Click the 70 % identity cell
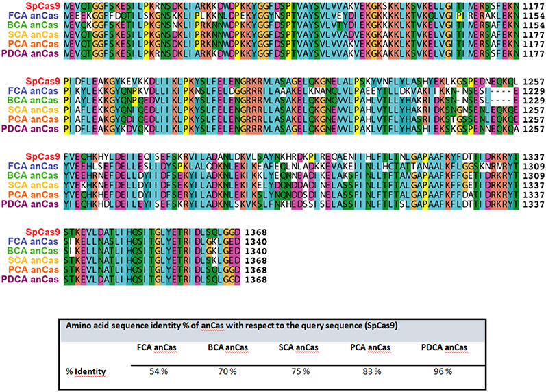The height and width of the screenshot is (392, 546). [x=227, y=372]
